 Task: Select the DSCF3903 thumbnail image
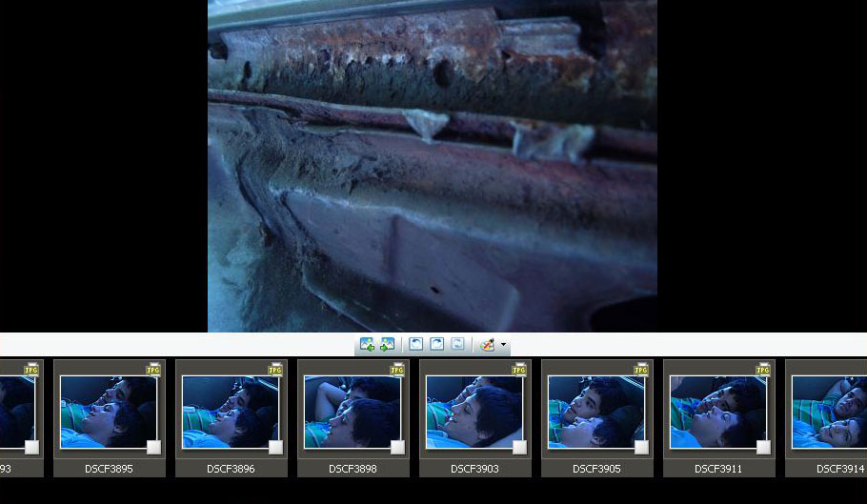[x=474, y=412]
